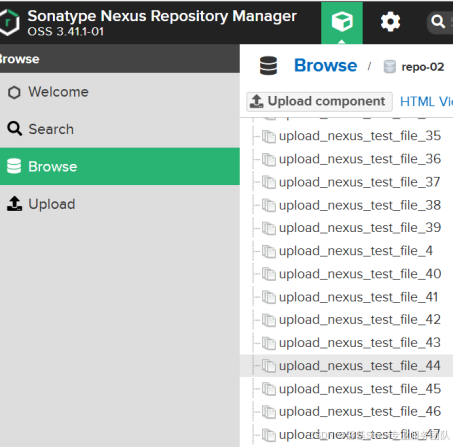The width and height of the screenshot is (454, 447).
Task: Click component icon of upload_nexus_test_file_37
Action: coord(269,182)
